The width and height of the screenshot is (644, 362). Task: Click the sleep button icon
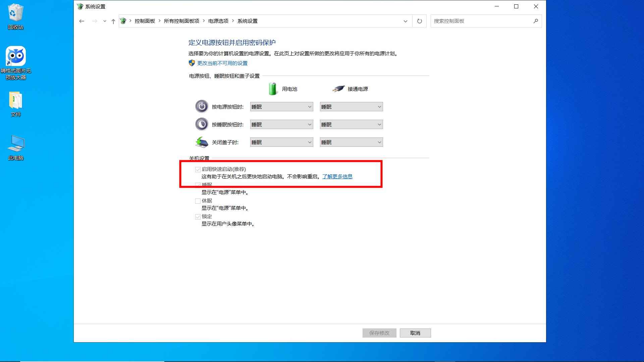click(202, 124)
